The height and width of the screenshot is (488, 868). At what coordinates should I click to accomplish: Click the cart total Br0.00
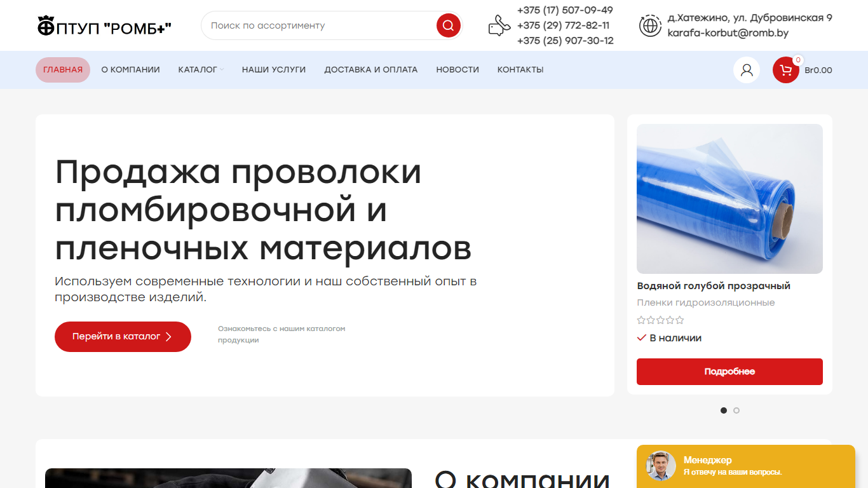coord(818,71)
